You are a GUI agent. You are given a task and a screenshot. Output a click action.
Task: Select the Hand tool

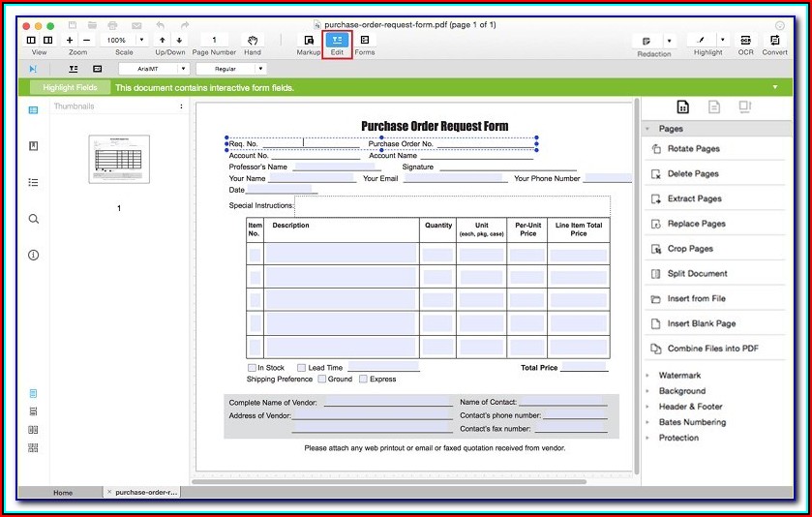click(x=253, y=41)
